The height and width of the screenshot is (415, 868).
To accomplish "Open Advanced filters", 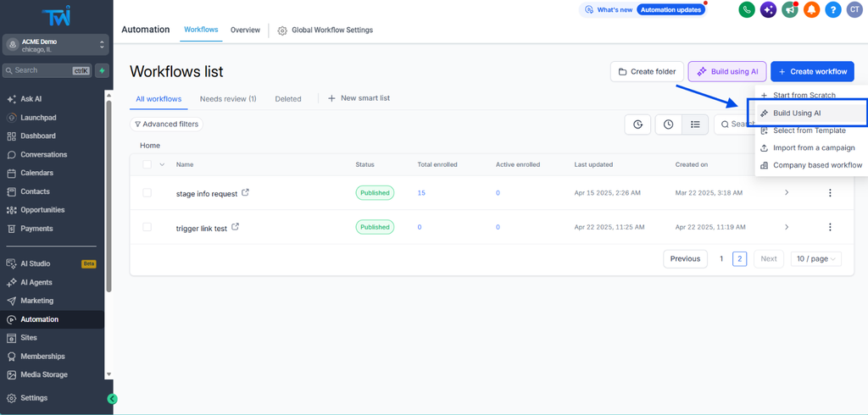I will (167, 125).
